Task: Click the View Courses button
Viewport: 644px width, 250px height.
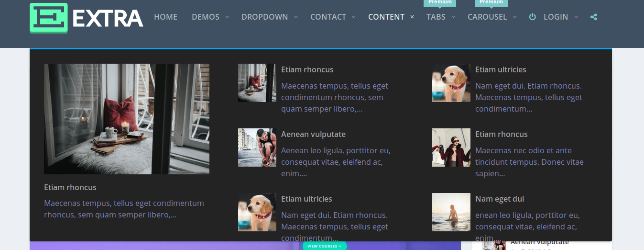Action: tap(324, 246)
